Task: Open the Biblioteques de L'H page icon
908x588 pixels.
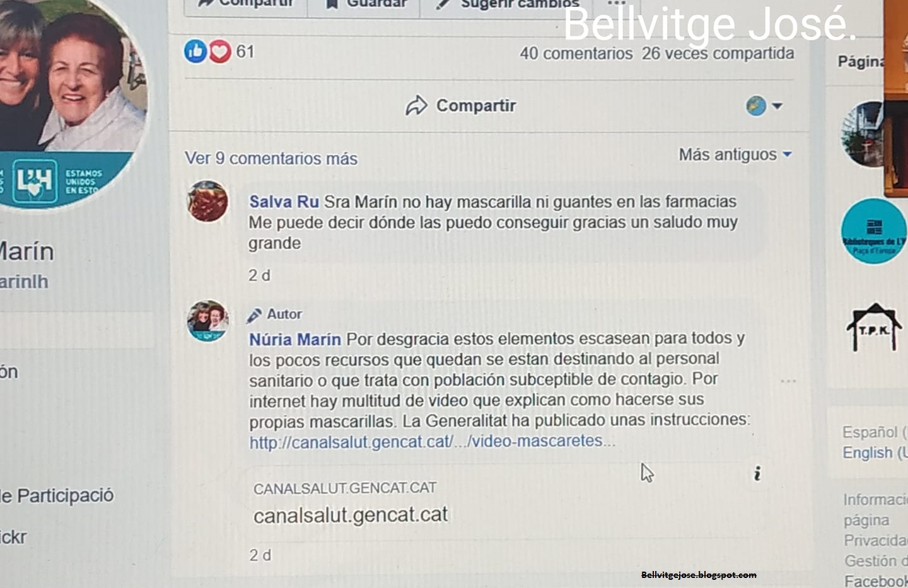Action: point(874,231)
